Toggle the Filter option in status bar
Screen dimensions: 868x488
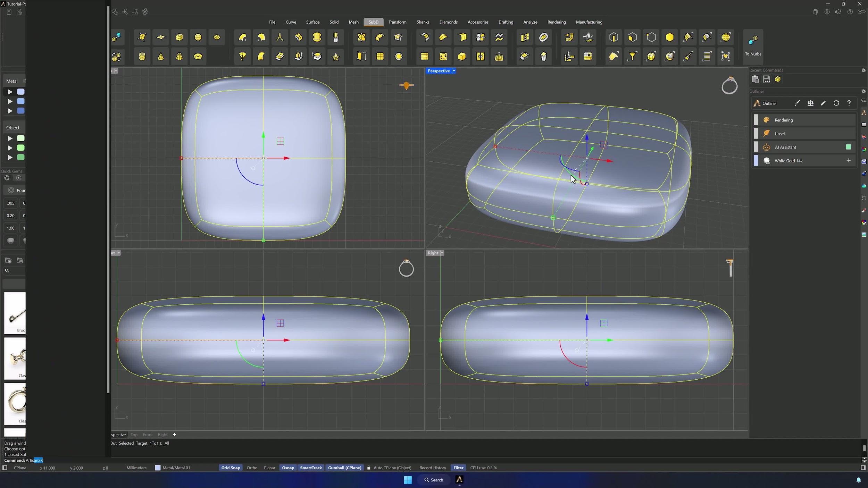[x=458, y=468]
